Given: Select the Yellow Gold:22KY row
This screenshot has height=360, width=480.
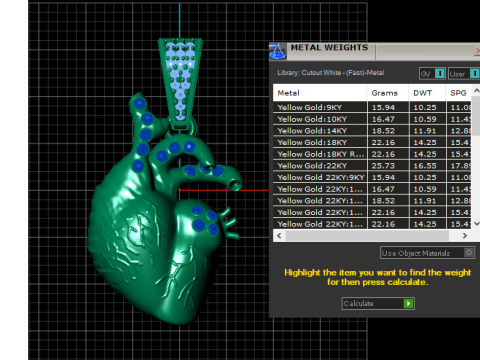Looking at the screenshot, I should tap(372, 166).
